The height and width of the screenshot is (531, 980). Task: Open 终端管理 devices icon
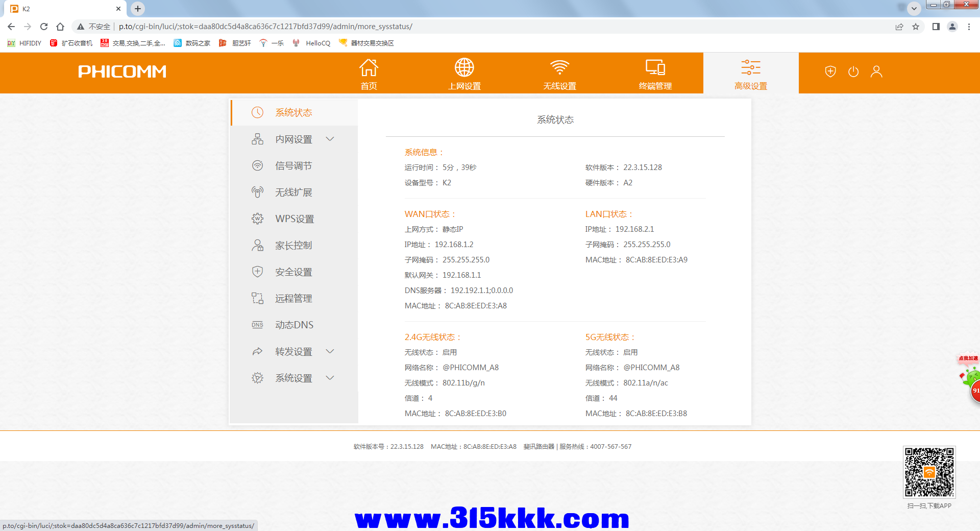[x=655, y=67]
